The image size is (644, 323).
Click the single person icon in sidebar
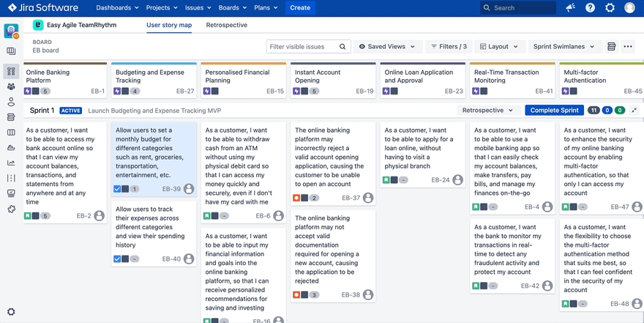click(11, 102)
